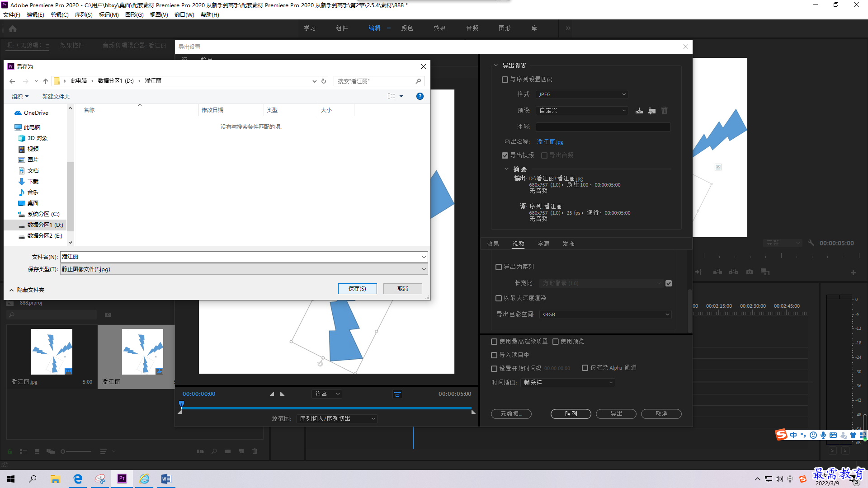Click the Home icon in Premiere
The width and height of the screenshot is (868, 488).
click(x=13, y=28)
